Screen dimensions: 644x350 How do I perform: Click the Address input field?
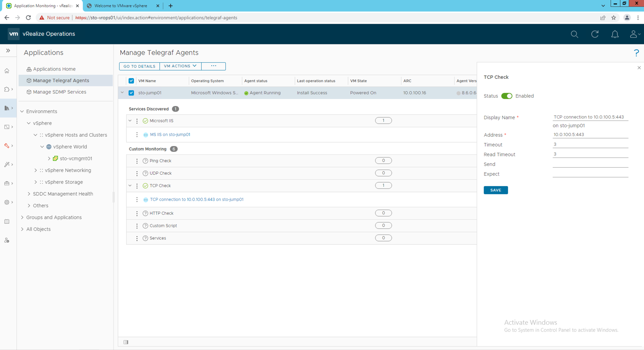pos(590,135)
